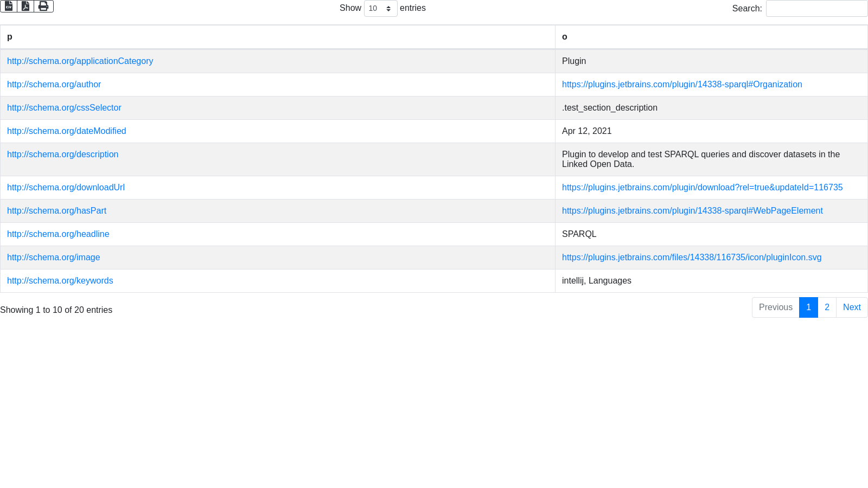Print the table with the printer icon
Image resolution: width=868 pixels, height=488 pixels.
(43, 7)
